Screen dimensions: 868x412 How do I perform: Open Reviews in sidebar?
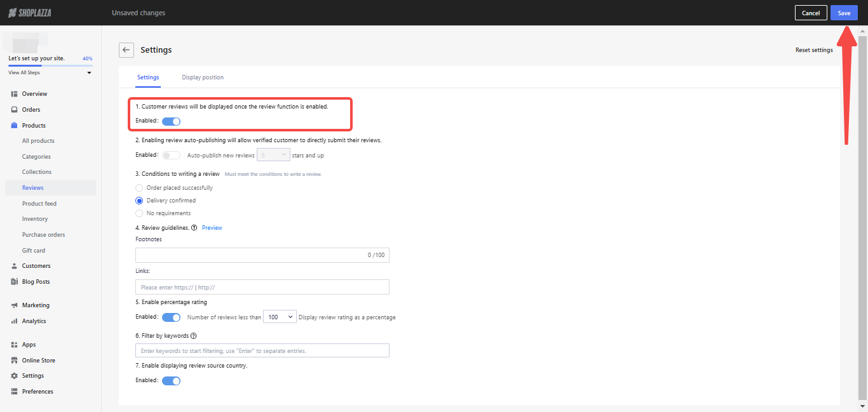tap(50, 188)
